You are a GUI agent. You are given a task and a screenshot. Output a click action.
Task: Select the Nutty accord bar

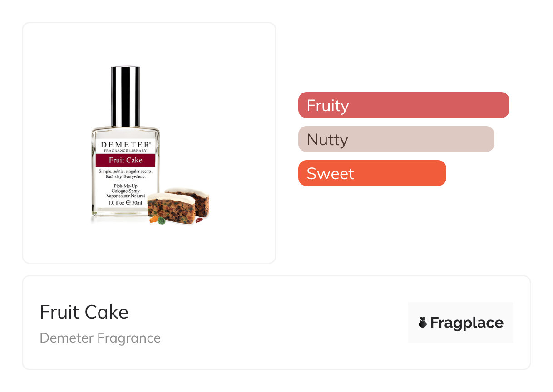point(396,139)
